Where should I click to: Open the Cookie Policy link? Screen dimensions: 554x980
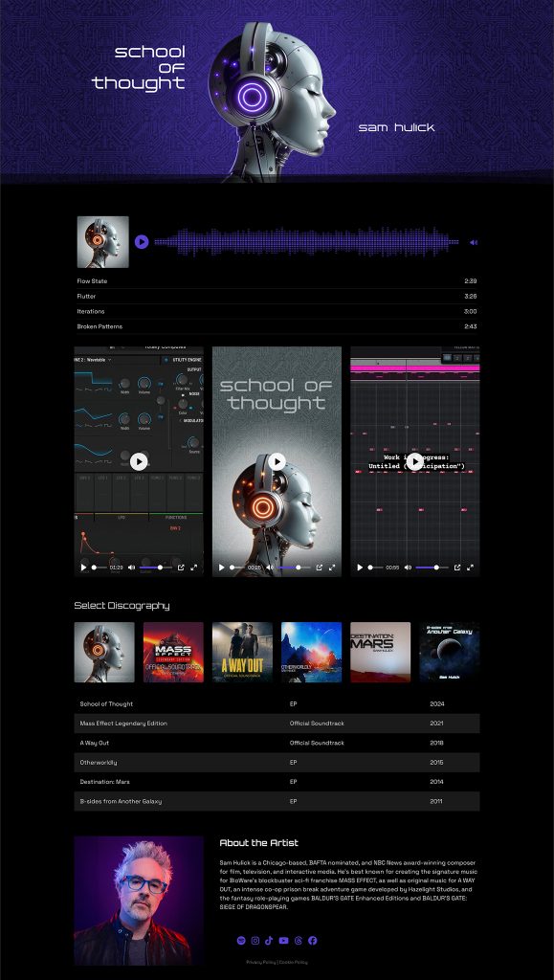[294, 962]
